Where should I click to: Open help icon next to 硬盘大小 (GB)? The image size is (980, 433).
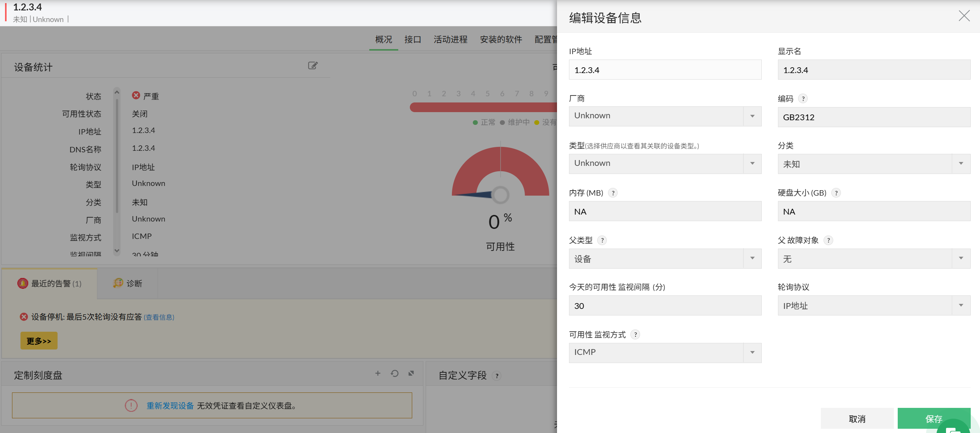click(x=836, y=193)
